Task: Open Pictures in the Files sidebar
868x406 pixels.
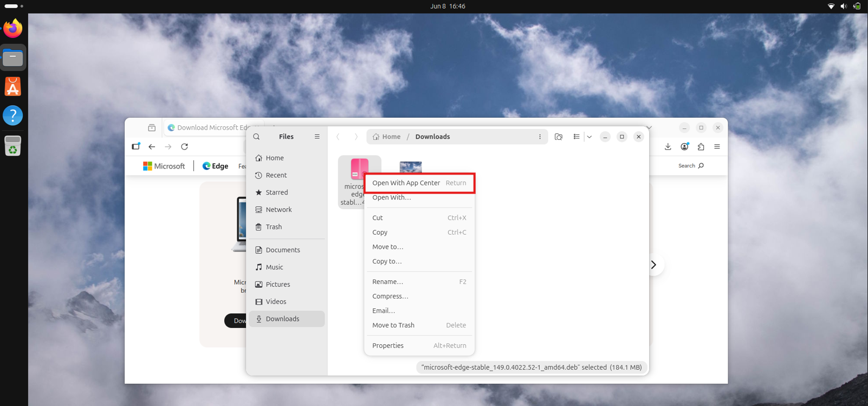Action: [x=287, y=285]
